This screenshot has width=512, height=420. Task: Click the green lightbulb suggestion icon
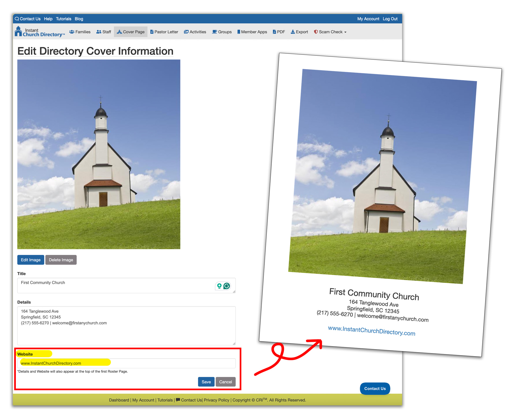tap(219, 286)
